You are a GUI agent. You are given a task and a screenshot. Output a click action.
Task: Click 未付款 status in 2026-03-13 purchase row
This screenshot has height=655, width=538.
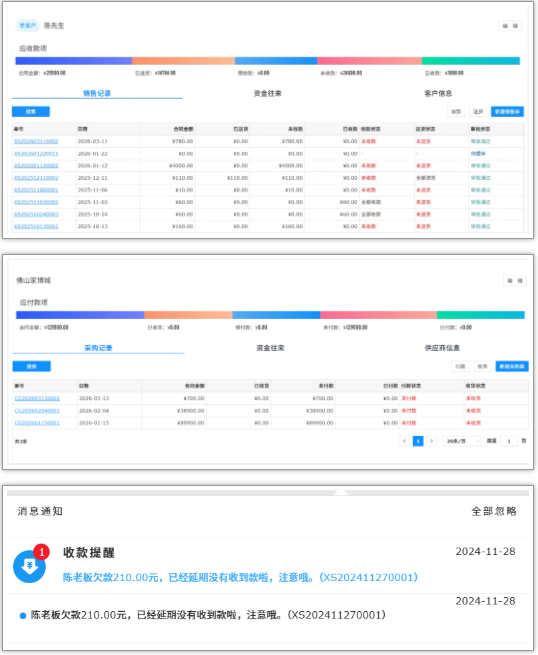[409, 399]
